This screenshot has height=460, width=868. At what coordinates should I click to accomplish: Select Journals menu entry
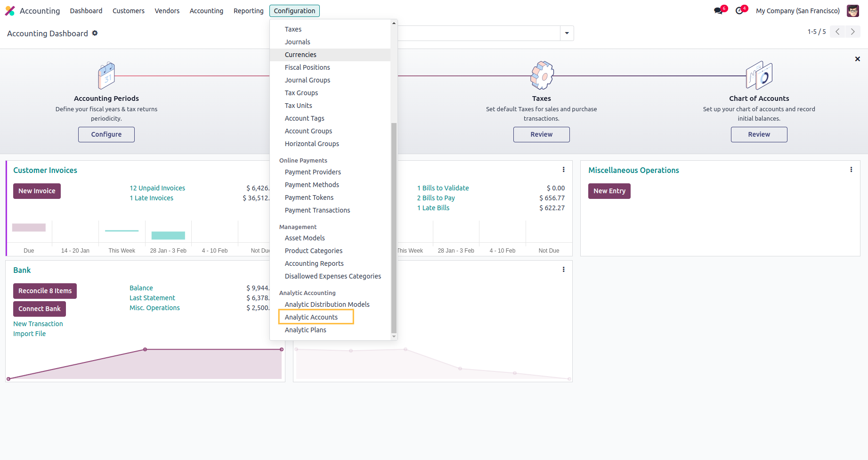[x=330, y=42]
